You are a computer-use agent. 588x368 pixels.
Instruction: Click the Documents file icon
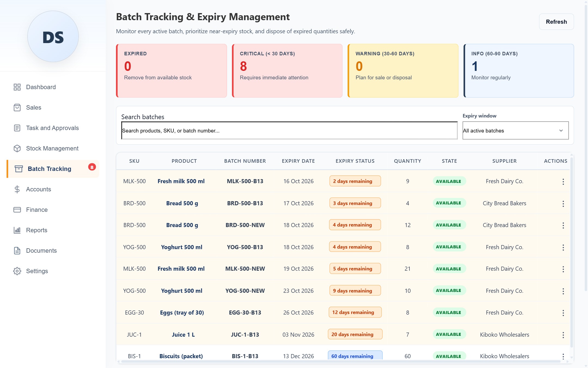click(x=17, y=251)
